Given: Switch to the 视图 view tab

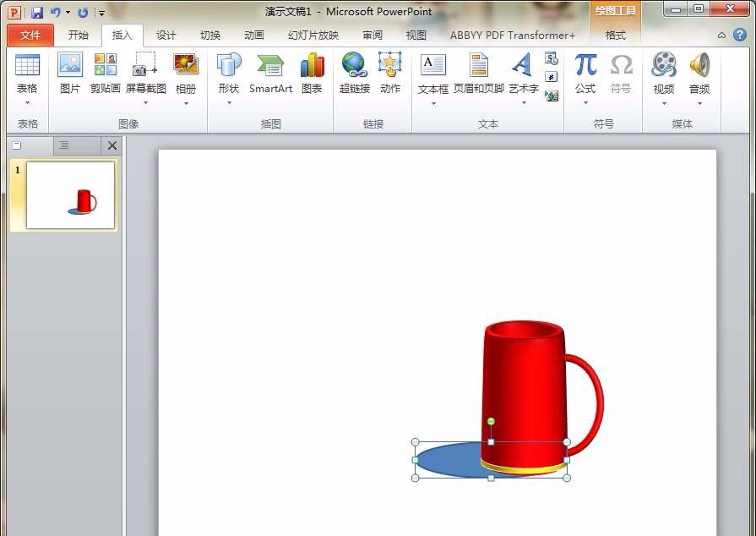Looking at the screenshot, I should click(416, 36).
